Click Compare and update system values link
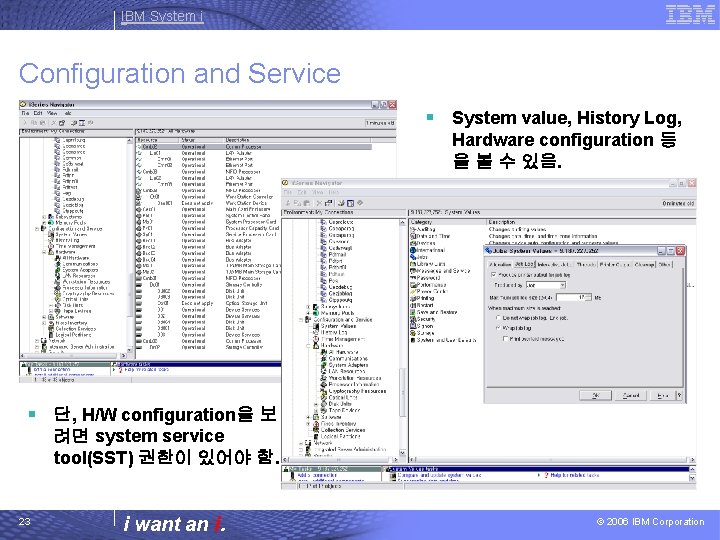The width and height of the screenshot is (720, 540). [439, 475]
